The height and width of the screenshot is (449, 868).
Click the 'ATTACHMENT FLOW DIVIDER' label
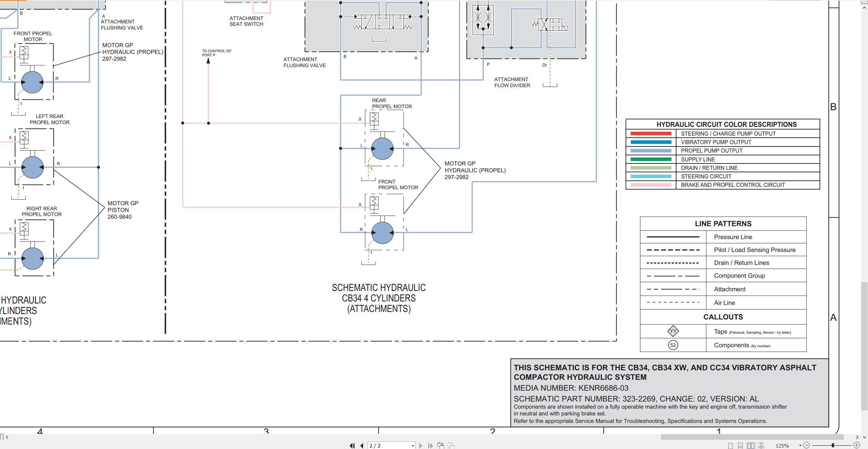click(512, 82)
